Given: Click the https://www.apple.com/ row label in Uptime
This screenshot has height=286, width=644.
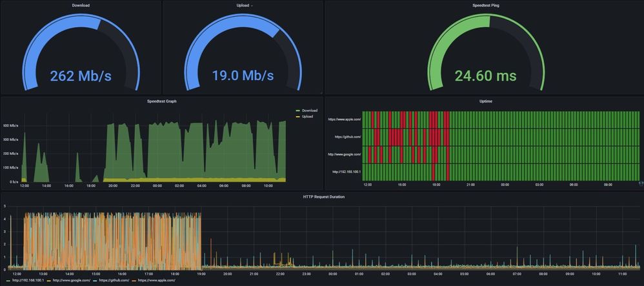Looking at the screenshot, I should [x=344, y=119].
